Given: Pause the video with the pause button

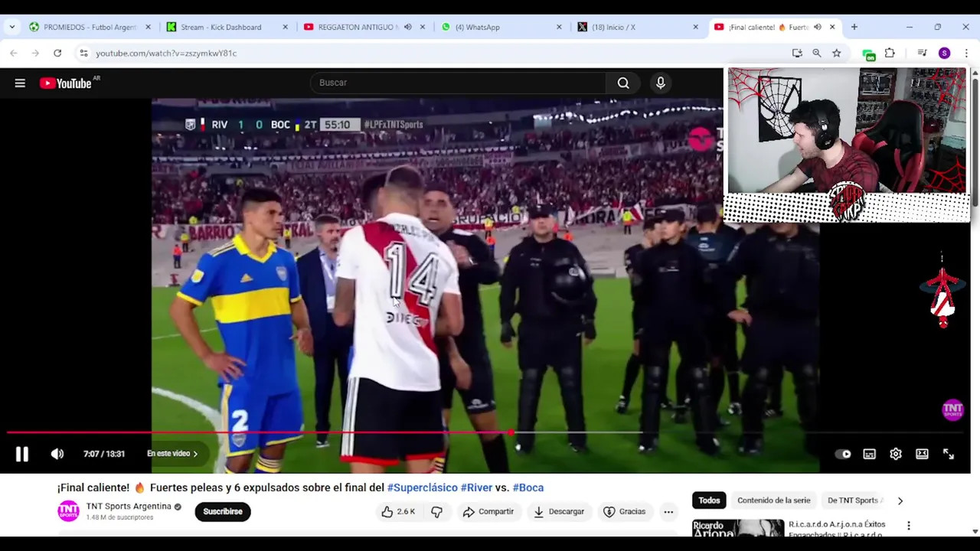Looking at the screenshot, I should [x=21, y=454].
